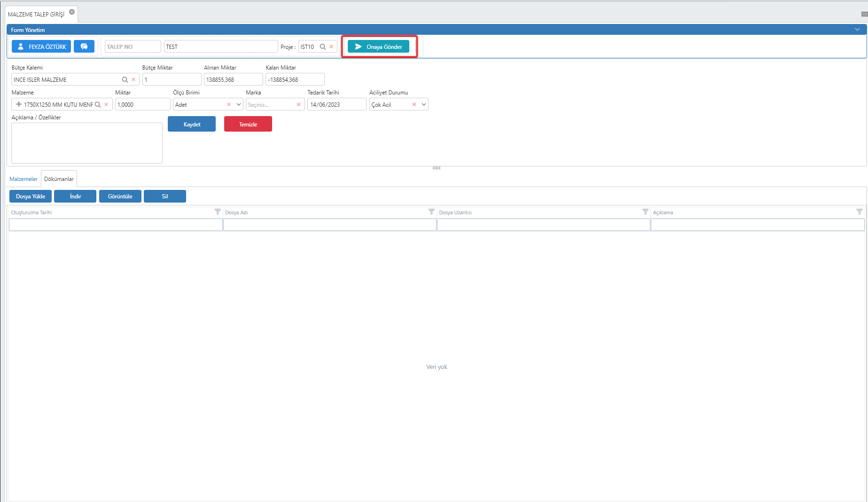Open filter for Oluşturulma Tarihi column
Viewport: 868px width, 502px height.
coord(217,212)
